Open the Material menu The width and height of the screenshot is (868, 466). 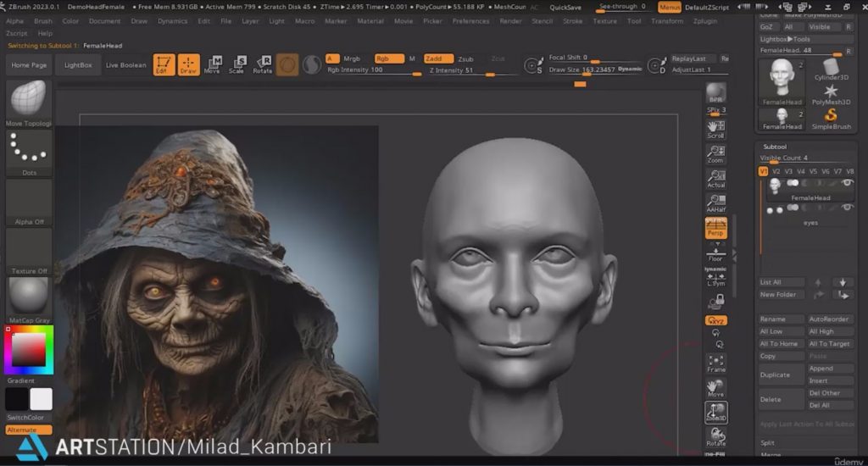point(370,21)
